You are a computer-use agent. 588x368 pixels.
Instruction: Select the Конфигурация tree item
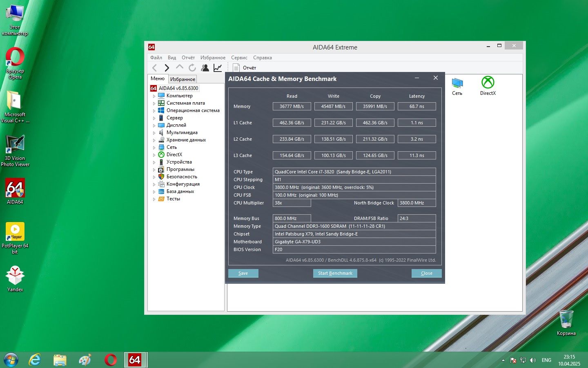tap(183, 184)
